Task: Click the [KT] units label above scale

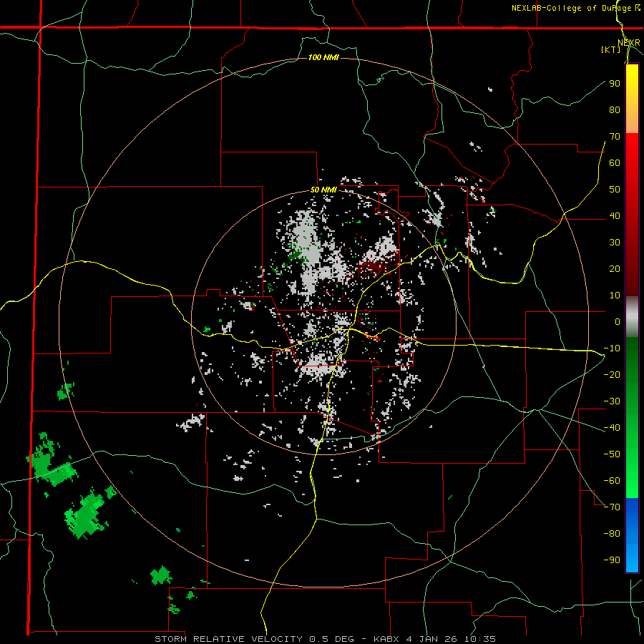Action: pos(611,49)
